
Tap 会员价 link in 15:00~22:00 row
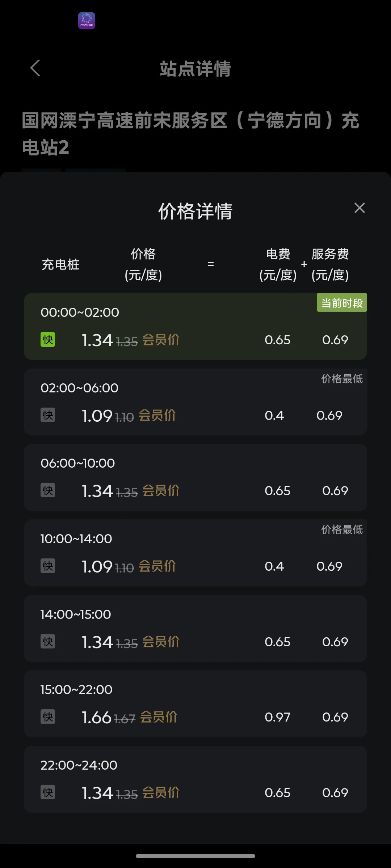click(159, 717)
